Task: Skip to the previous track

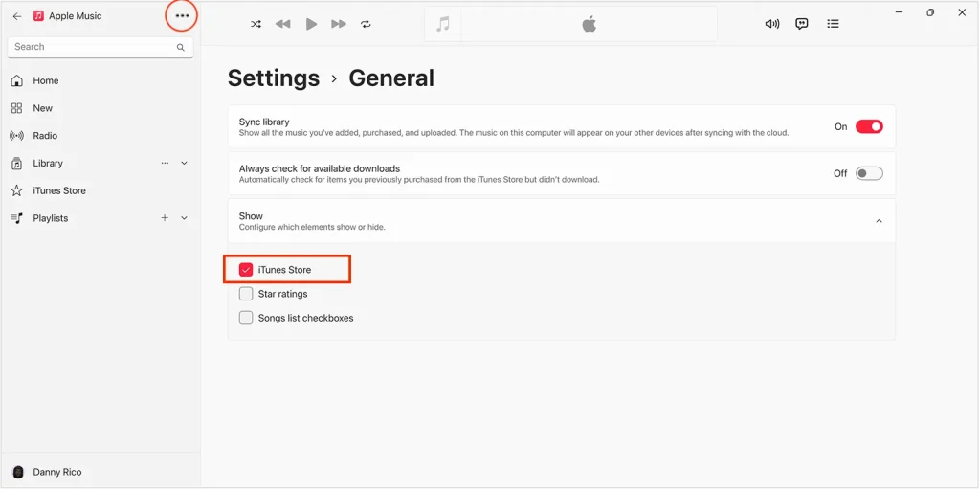Action: [x=283, y=24]
